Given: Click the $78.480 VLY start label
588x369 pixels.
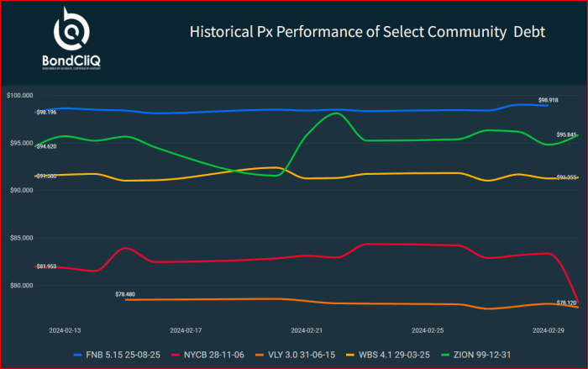Looking at the screenshot, I should pos(125,294).
